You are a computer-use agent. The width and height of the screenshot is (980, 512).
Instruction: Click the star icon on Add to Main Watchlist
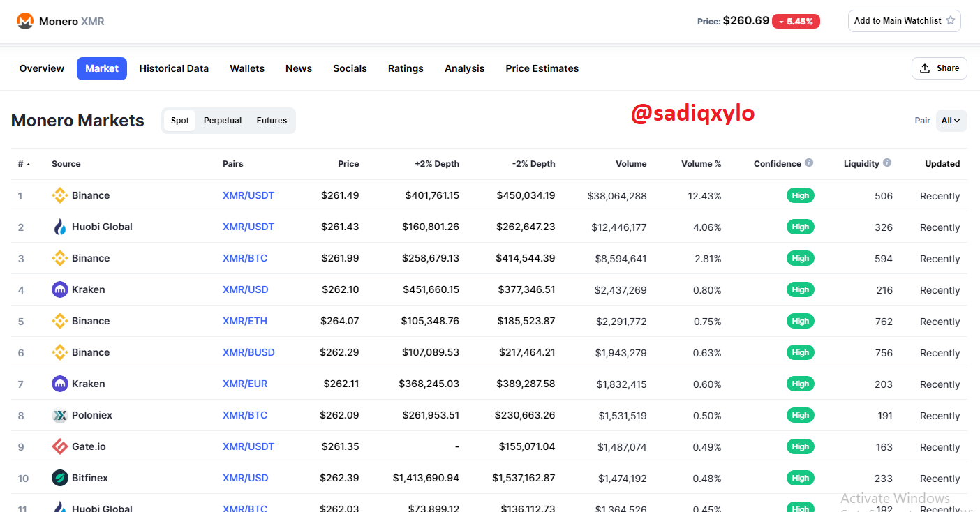point(950,21)
